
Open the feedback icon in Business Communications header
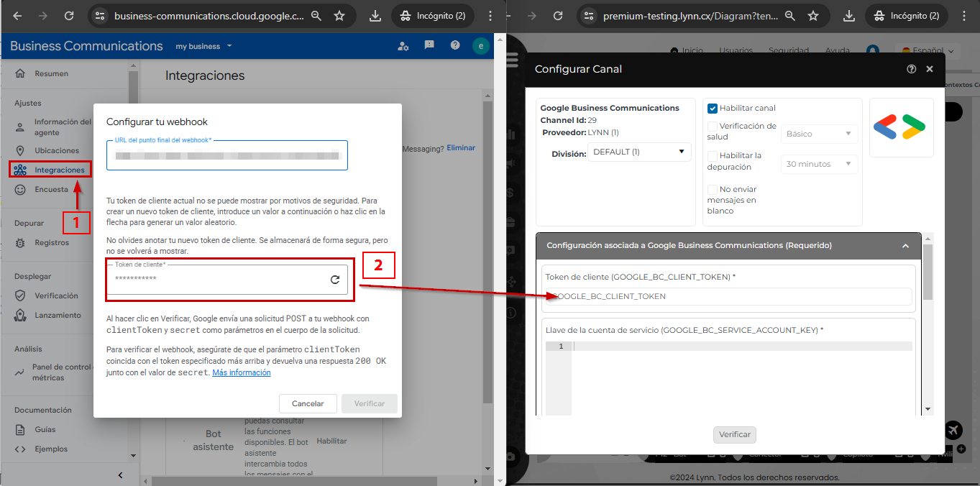tap(429, 45)
